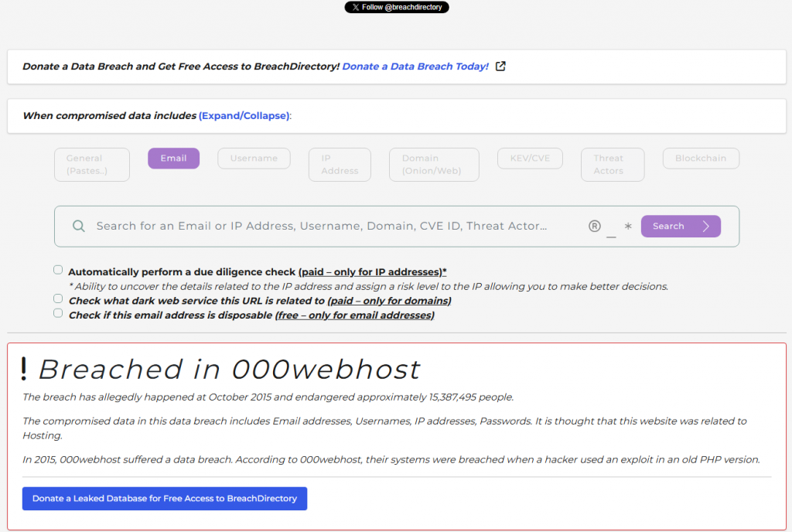Enable automatic due diligence check checkbox
This screenshot has width=792, height=532.
[x=58, y=270]
